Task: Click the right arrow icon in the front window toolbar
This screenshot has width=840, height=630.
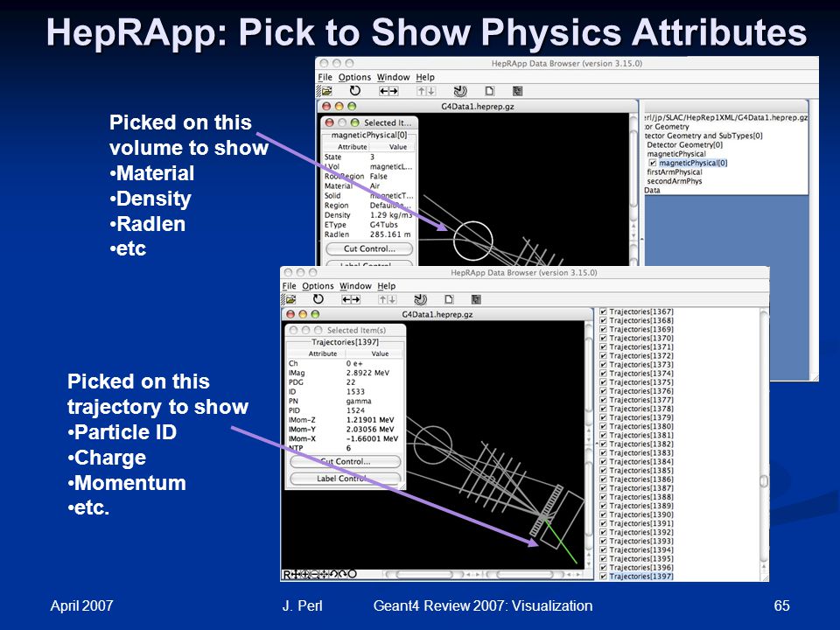Action: pyautogui.click(x=356, y=299)
